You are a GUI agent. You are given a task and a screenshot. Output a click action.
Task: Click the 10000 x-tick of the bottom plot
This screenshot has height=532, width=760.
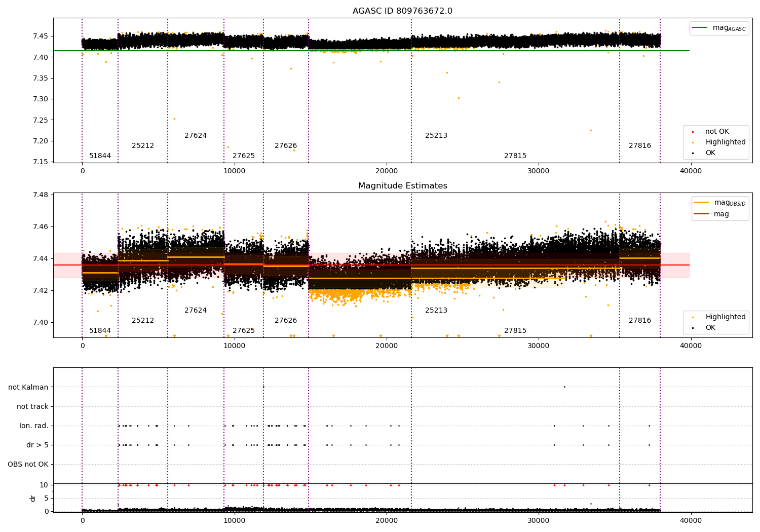tap(235, 521)
